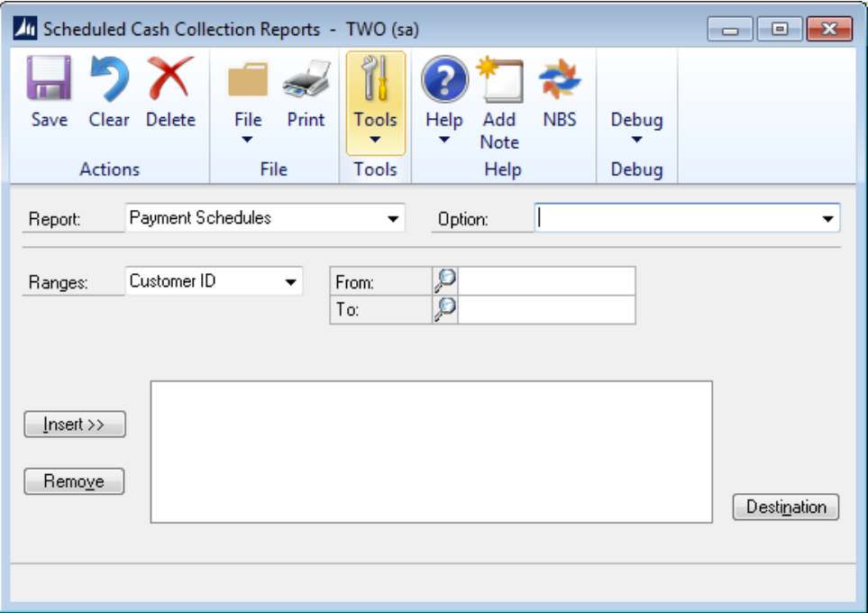Open lookup magnifier for From field

[445, 281]
